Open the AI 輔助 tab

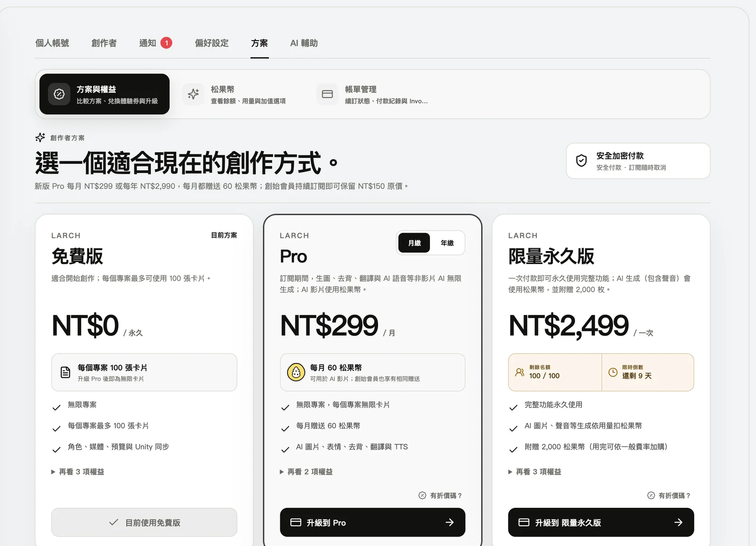point(304,43)
